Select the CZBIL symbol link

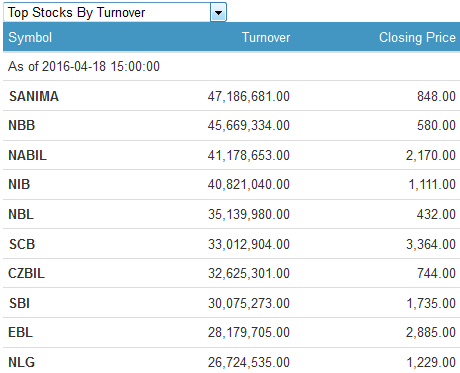pyautogui.click(x=26, y=273)
